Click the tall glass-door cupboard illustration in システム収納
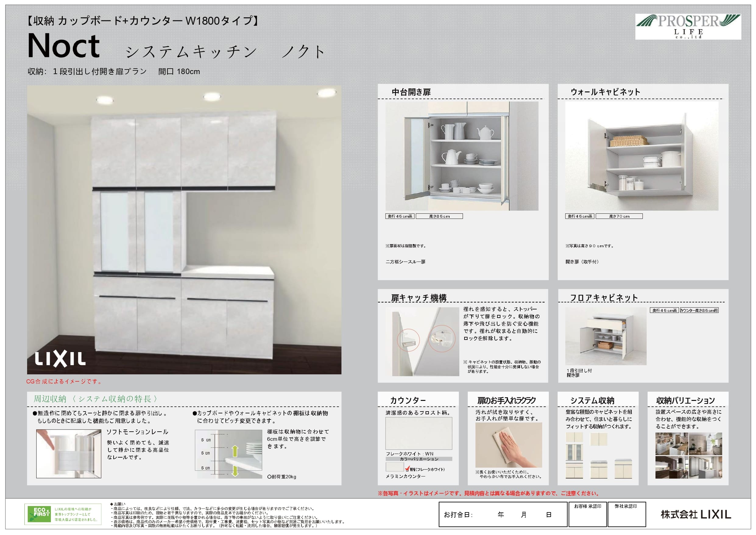Screen dimensions: 756x535 (574, 455)
